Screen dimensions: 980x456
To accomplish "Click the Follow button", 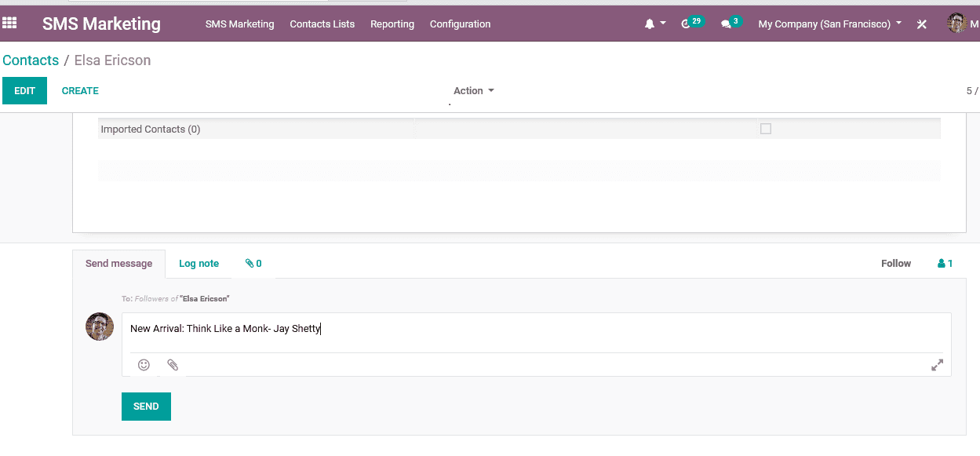I will [896, 264].
